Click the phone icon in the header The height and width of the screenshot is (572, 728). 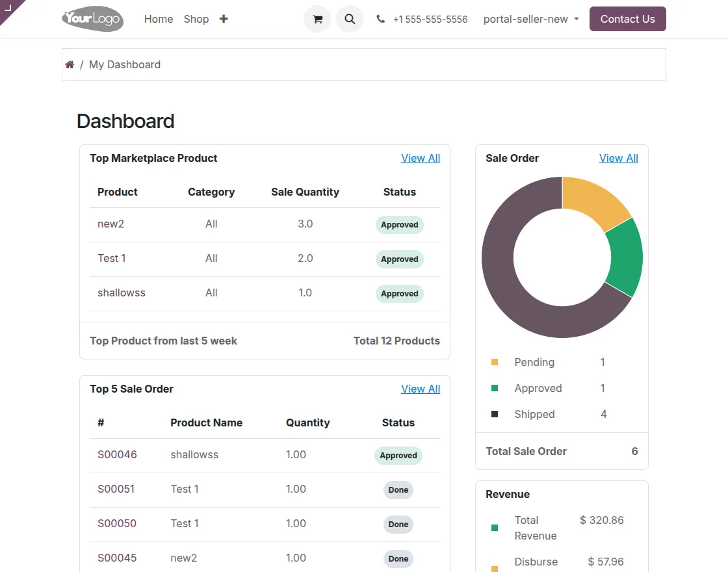pyautogui.click(x=380, y=19)
